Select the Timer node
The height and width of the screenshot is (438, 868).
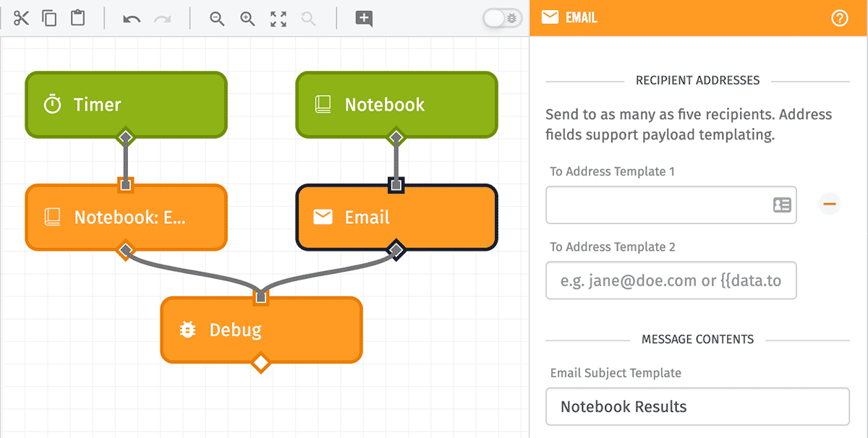(126, 105)
